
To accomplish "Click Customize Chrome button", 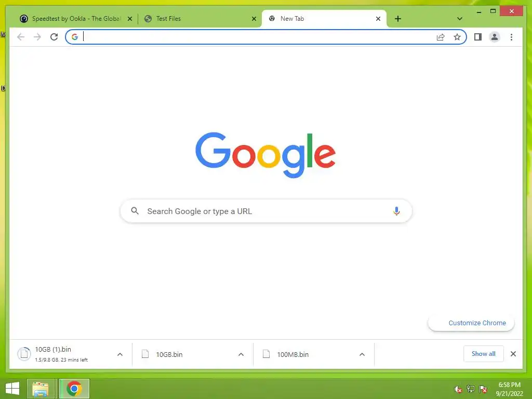I will pos(471,323).
